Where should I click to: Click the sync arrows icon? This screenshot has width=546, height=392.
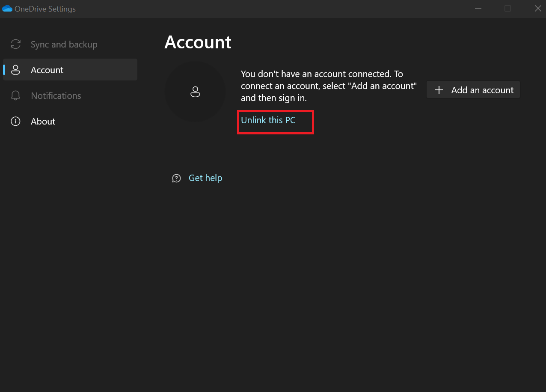click(16, 45)
